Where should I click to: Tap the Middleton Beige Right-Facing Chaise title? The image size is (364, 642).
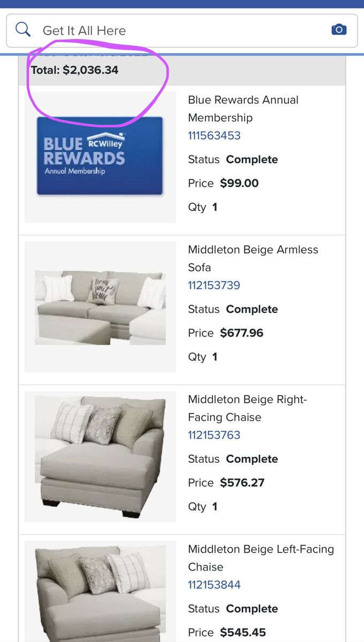click(x=247, y=408)
